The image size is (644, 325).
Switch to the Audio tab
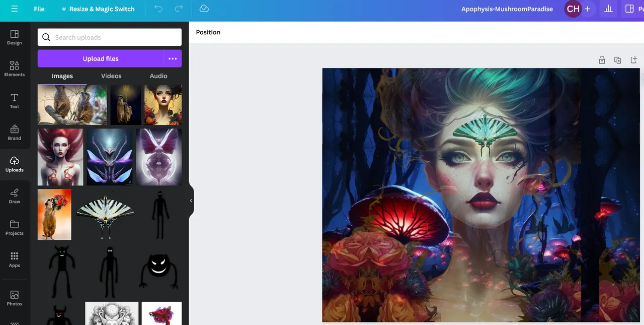158,76
